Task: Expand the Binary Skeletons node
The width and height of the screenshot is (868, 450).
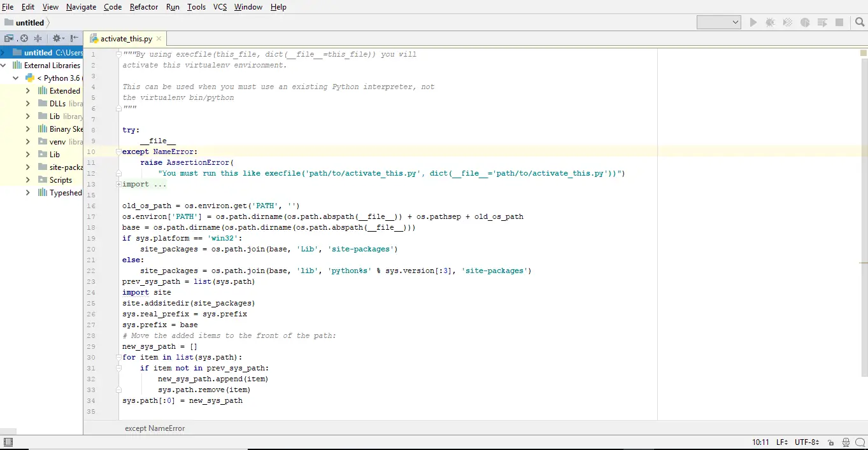Action: tap(28, 129)
